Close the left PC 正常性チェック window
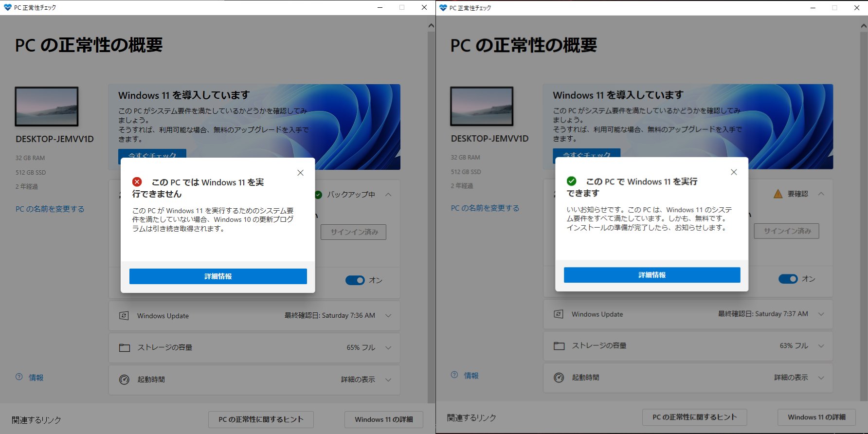 pyautogui.click(x=424, y=7)
